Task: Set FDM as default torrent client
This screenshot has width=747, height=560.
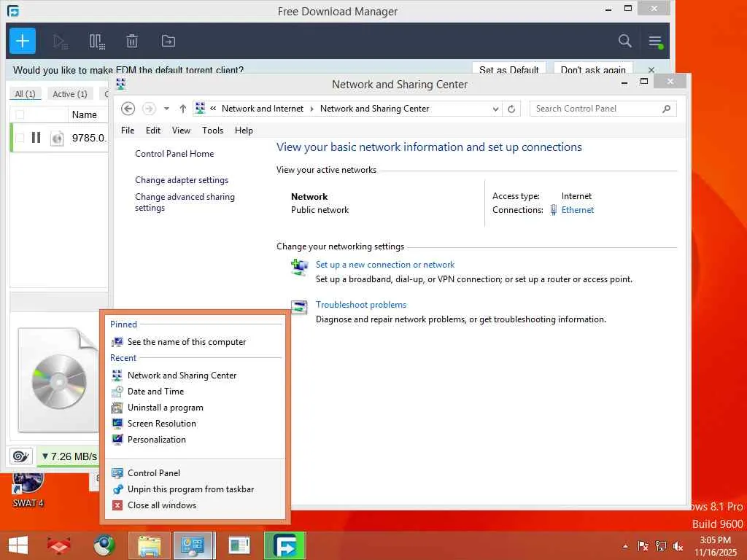Action: [508, 69]
